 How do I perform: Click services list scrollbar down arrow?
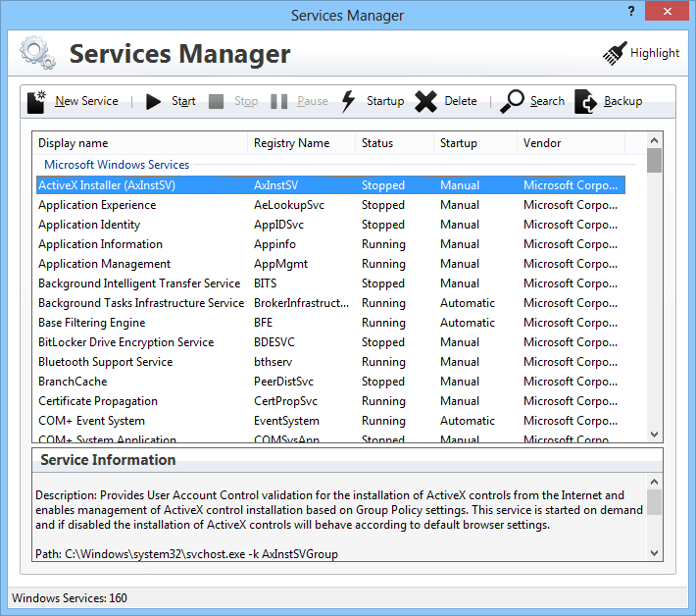pos(654,434)
